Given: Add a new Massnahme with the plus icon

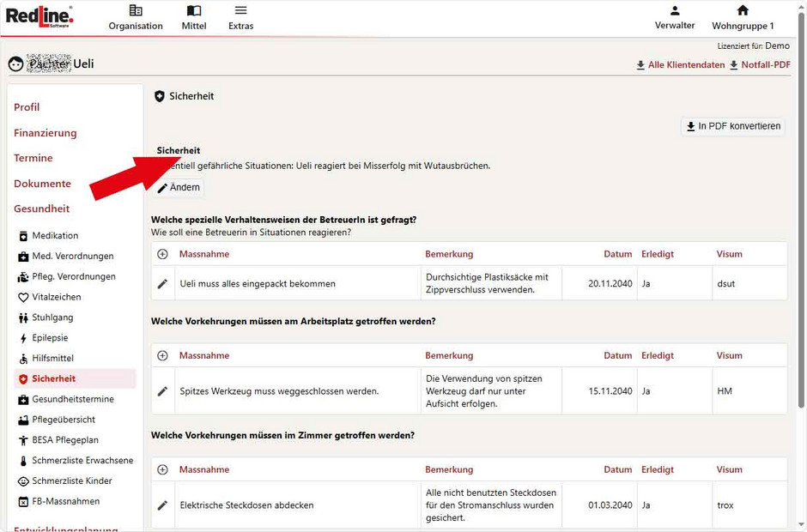Looking at the screenshot, I should click(x=162, y=253).
